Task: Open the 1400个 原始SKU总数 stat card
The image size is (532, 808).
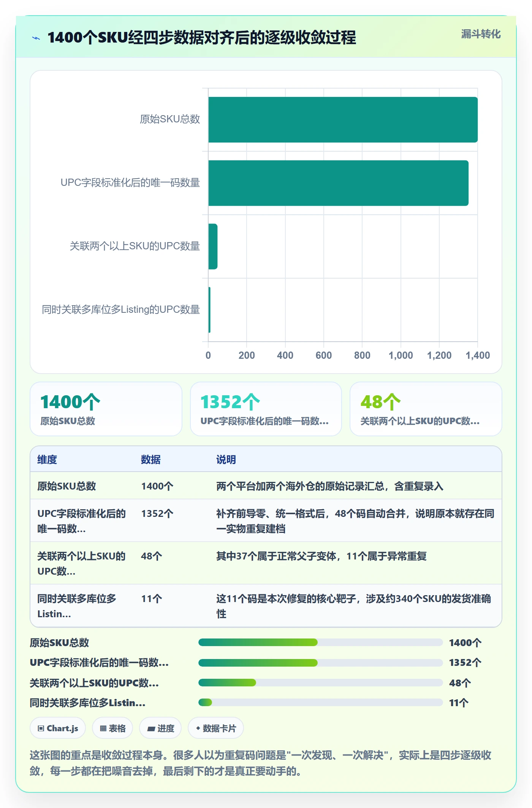Action: click(106, 409)
